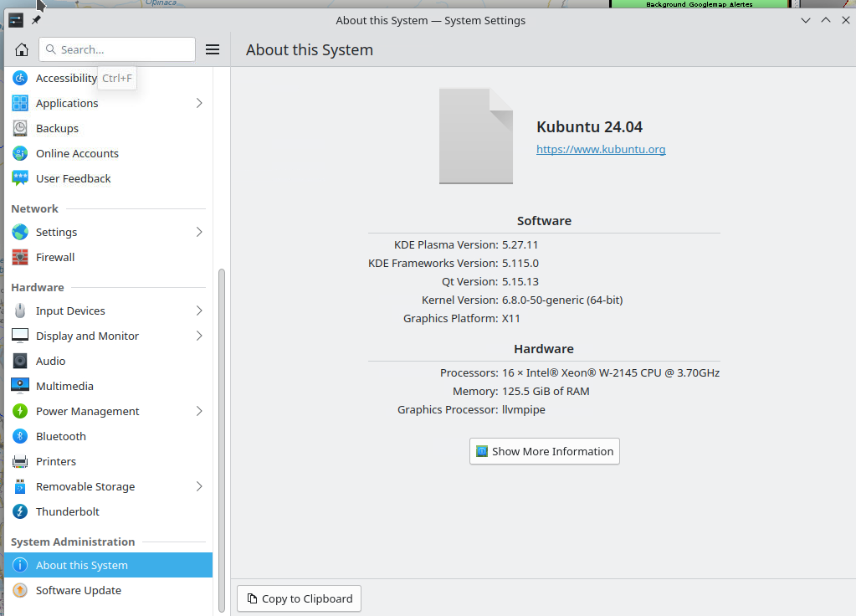Click the Applications grid icon
Viewport: 856px width, 616px height.
pos(20,103)
